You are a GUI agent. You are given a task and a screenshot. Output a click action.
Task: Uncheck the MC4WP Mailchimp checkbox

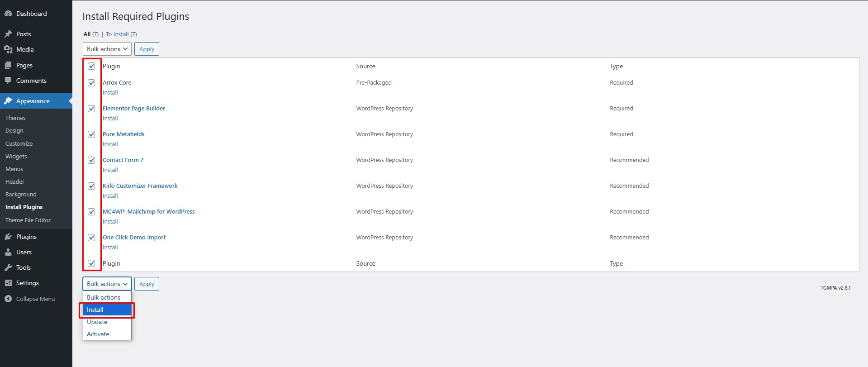coord(91,212)
